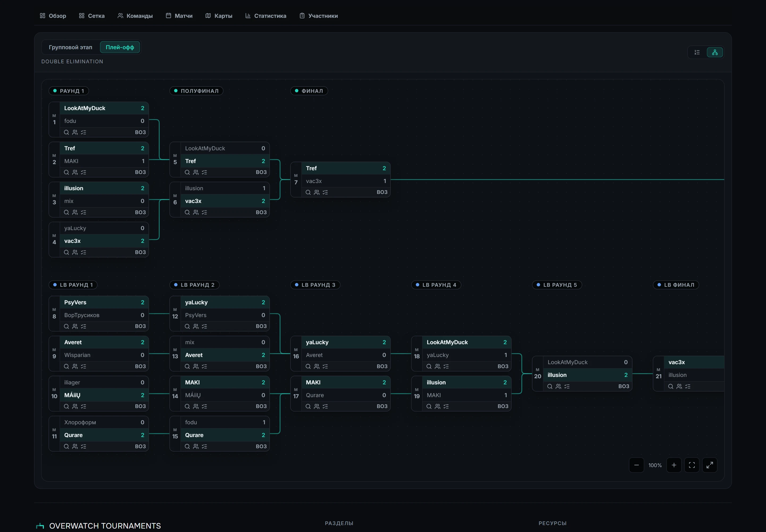Open match 20 people icon
The width and height of the screenshot is (766, 532).
[558, 386]
